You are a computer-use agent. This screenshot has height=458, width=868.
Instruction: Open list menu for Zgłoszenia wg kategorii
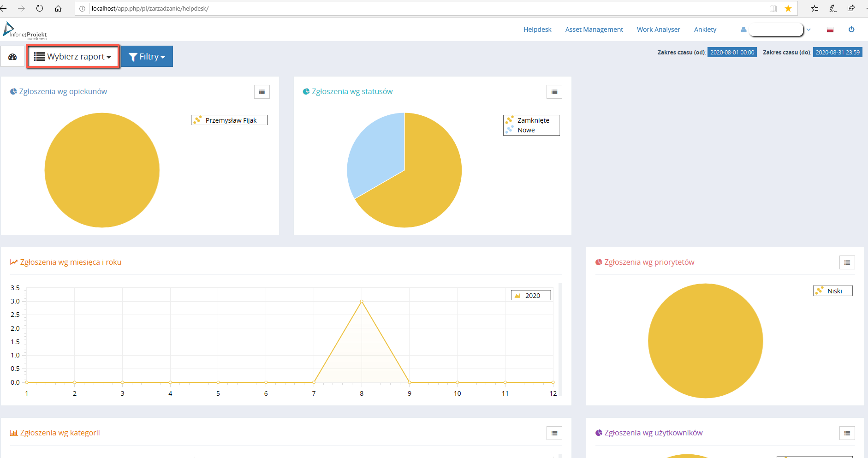(x=554, y=433)
